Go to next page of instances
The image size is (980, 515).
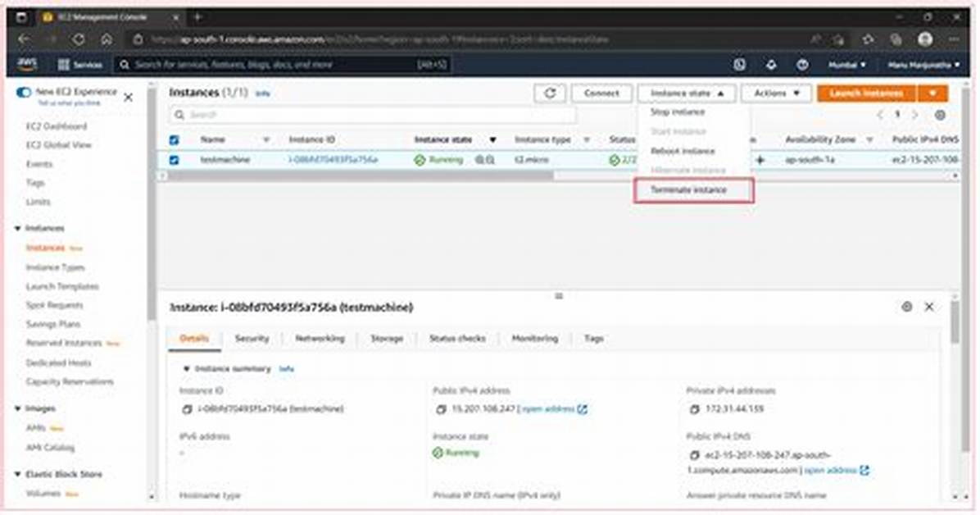point(915,115)
